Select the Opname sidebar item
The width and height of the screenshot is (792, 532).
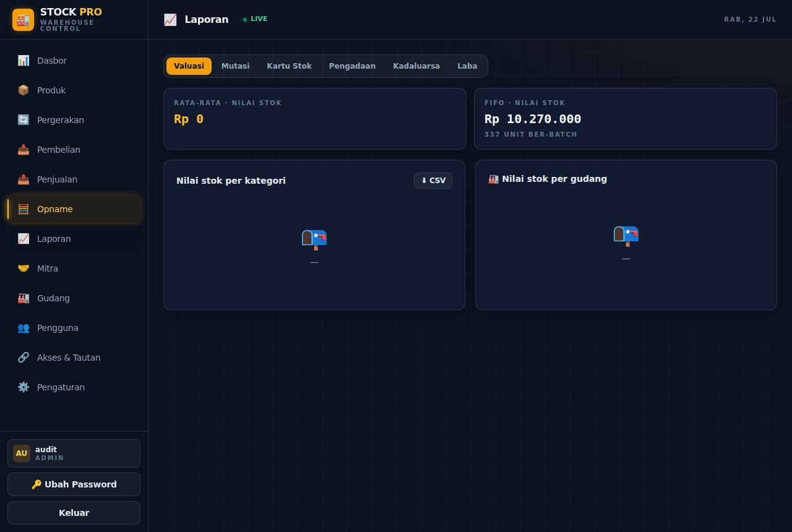click(74, 209)
